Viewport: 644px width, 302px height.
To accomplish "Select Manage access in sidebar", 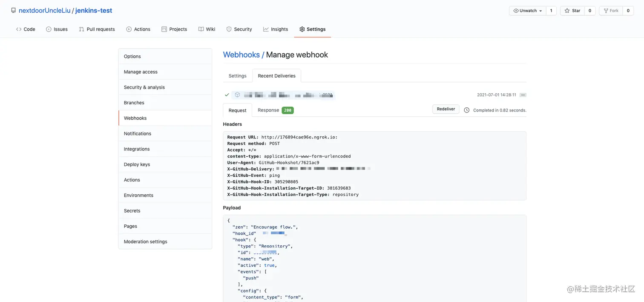I will coord(165,72).
